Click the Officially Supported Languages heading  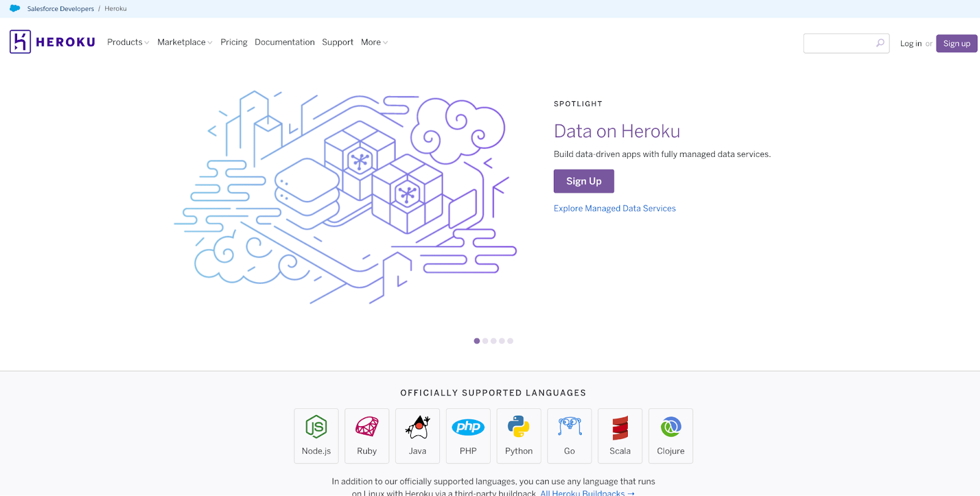pyautogui.click(x=493, y=393)
